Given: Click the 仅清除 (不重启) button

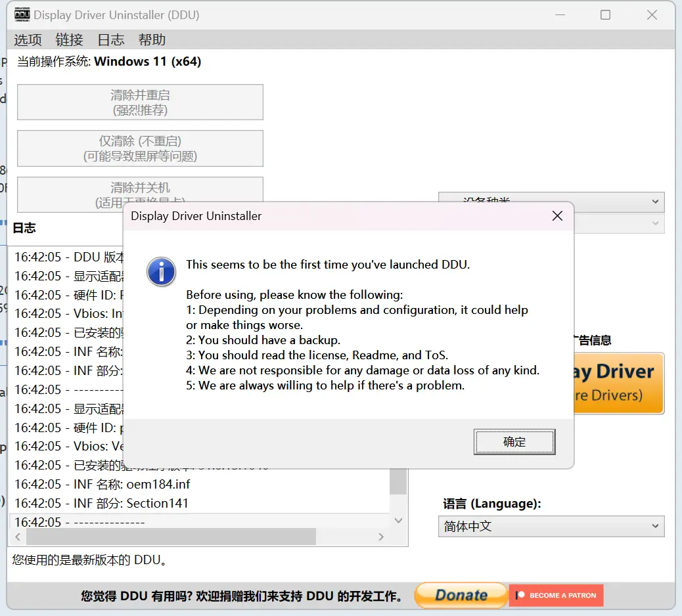Looking at the screenshot, I should click(x=140, y=148).
